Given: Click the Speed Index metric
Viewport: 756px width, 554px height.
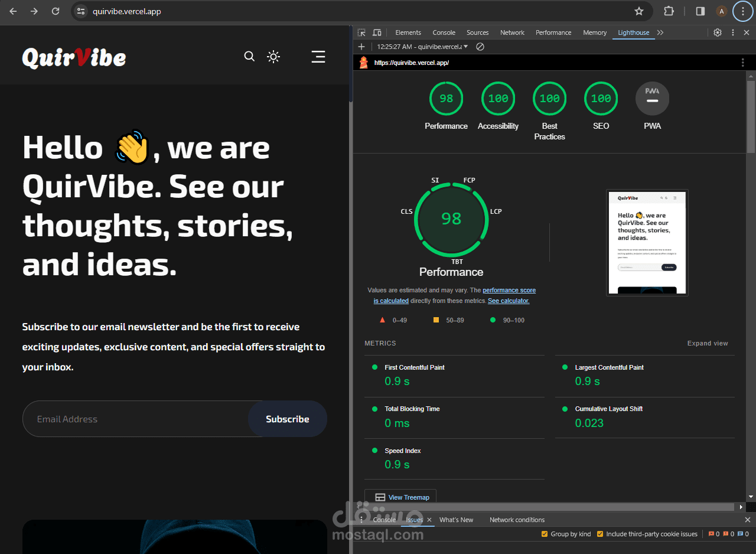Looking at the screenshot, I should tap(455, 458).
